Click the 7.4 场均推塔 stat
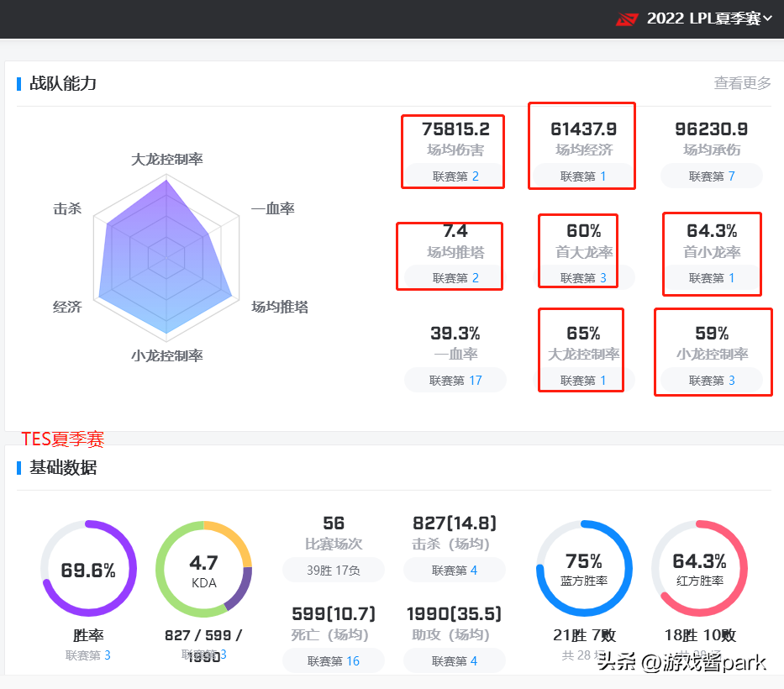The image size is (784, 689). pyautogui.click(x=455, y=241)
